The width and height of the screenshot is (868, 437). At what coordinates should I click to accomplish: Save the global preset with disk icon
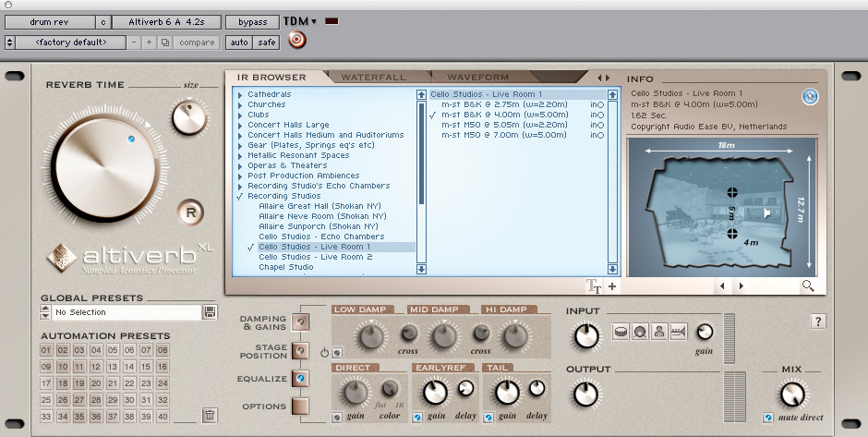click(210, 312)
